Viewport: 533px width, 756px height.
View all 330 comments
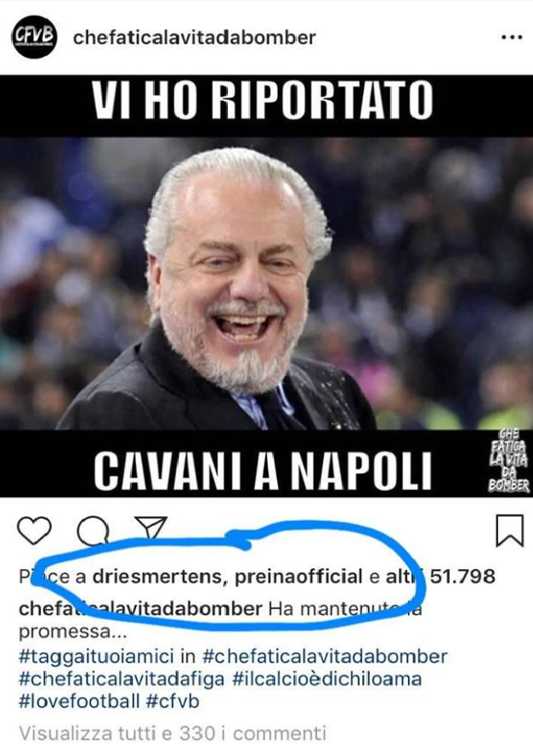pos(173,733)
